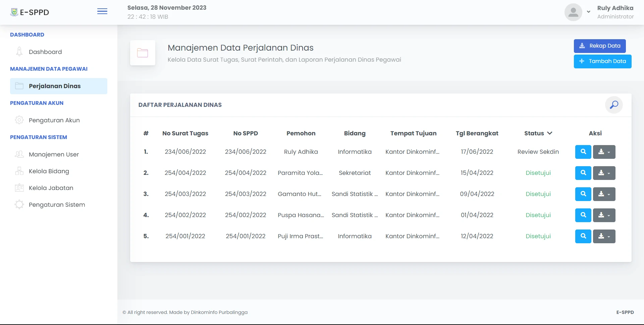This screenshot has width=644, height=325.
Task: Open detail view for 254/001/2022 entry
Action: point(583,236)
